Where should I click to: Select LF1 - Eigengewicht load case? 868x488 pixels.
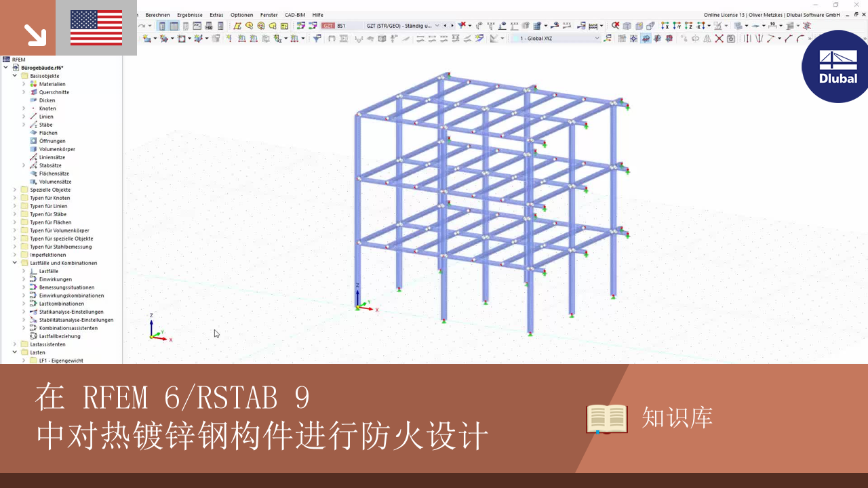(x=61, y=361)
